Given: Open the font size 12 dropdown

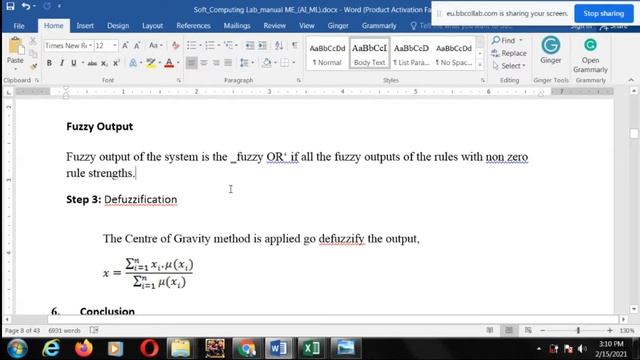Looking at the screenshot, I should [x=115, y=45].
